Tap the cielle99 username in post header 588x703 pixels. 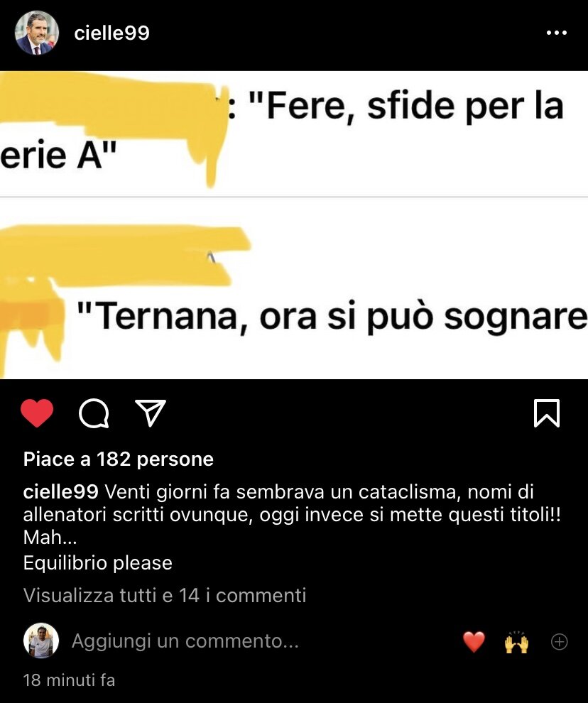pyautogui.click(x=111, y=33)
